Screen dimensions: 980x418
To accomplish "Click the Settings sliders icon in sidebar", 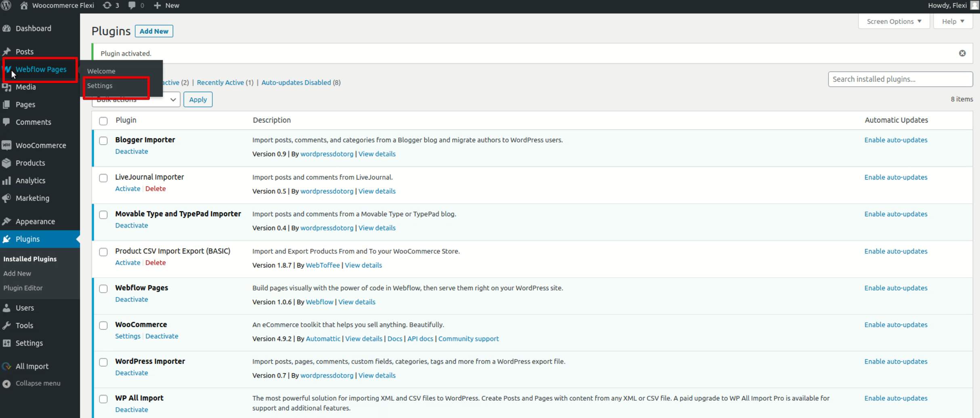I will [x=6, y=343].
